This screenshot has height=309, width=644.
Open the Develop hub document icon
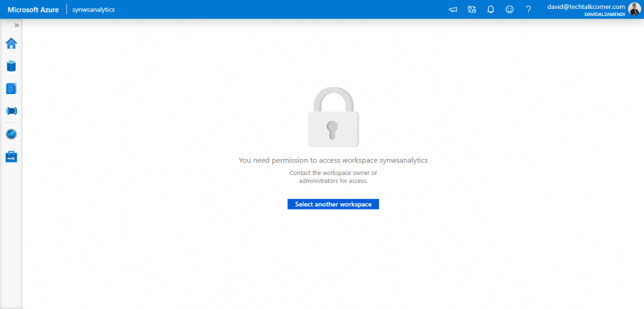(11, 89)
